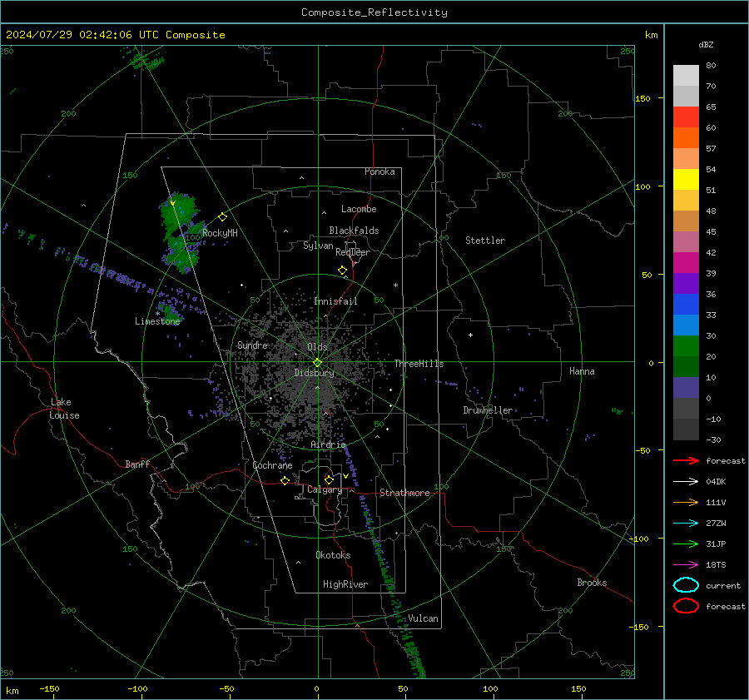Click the Sylvan town label

[318, 246]
